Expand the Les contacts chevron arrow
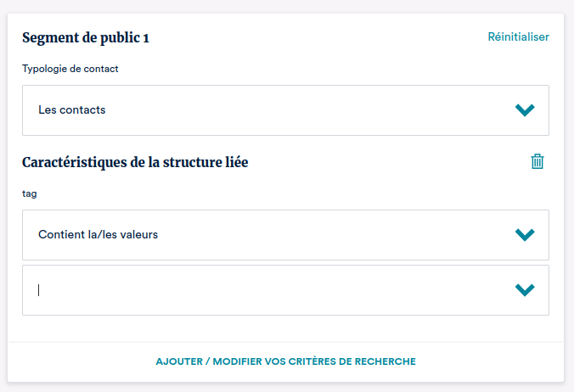Screen dimensions: 574x392 (525, 110)
